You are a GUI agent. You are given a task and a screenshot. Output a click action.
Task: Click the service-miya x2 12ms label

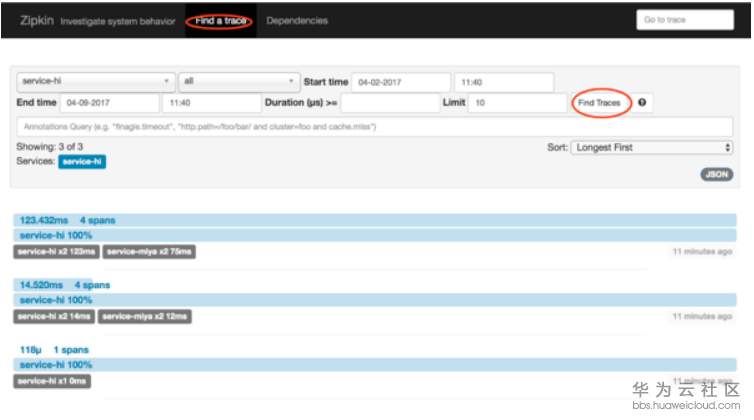(x=145, y=316)
